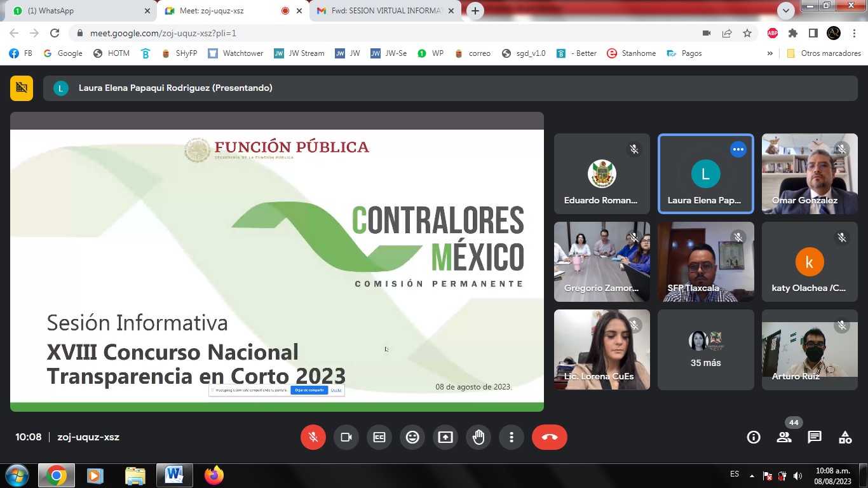868x488 pixels.
Task: Select Arturo Ruiz video tile
Action: coord(810,349)
